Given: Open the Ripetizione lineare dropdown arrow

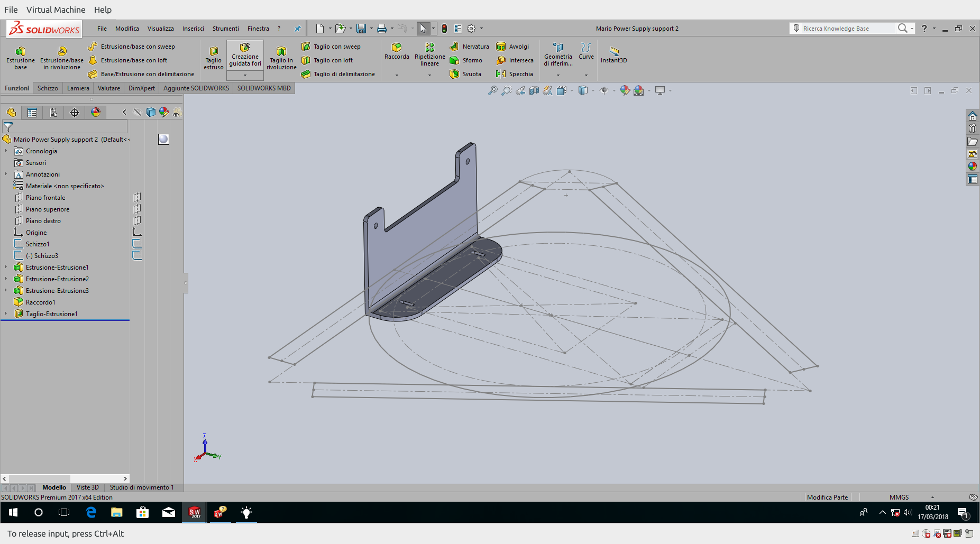Looking at the screenshot, I should coord(429,75).
